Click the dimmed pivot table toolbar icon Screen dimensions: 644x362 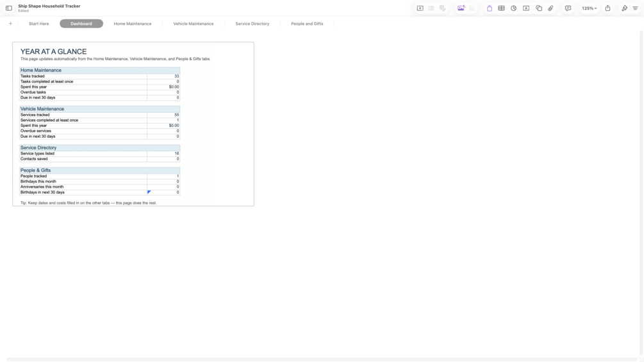(x=442, y=8)
